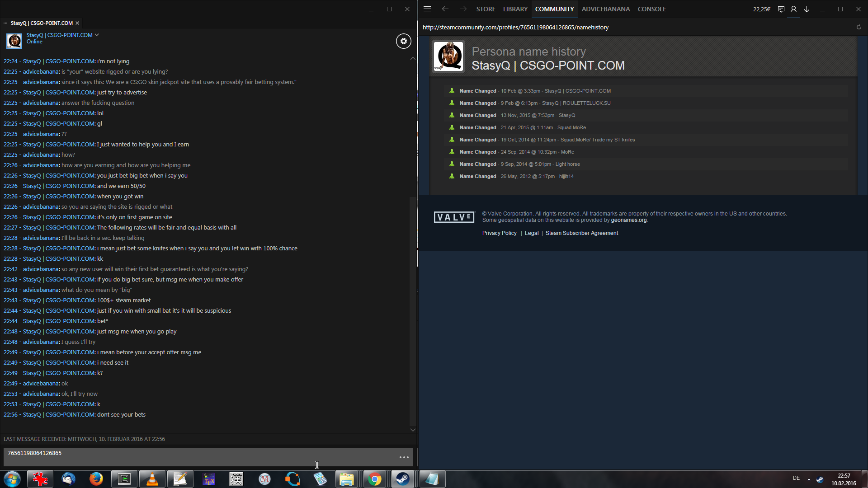Click the Steam hamburger menu icon
Viewport: 868px width, 488px height.
pos(427,9)
